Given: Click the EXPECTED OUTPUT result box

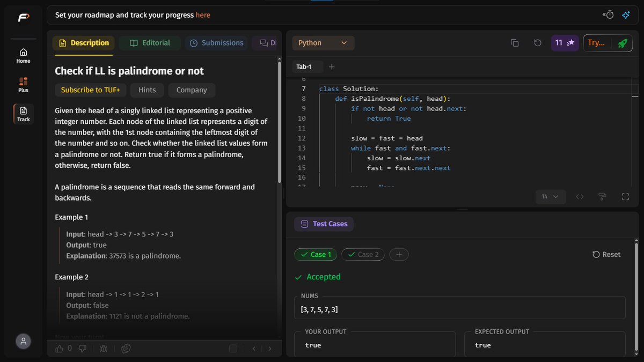Looking at the screenshot, I should 545,344.
